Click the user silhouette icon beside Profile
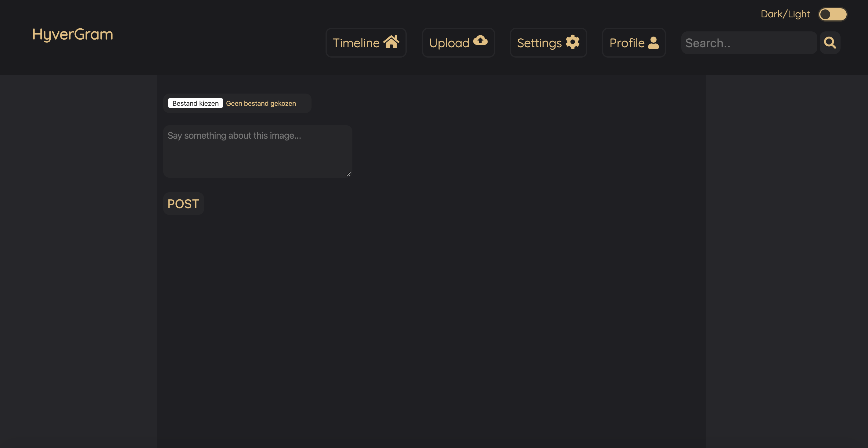 tap(653, 43)
